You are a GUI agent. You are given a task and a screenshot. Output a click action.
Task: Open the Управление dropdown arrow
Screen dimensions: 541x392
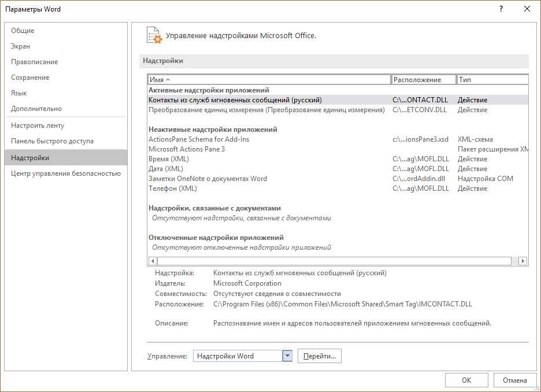coord(287,356)
